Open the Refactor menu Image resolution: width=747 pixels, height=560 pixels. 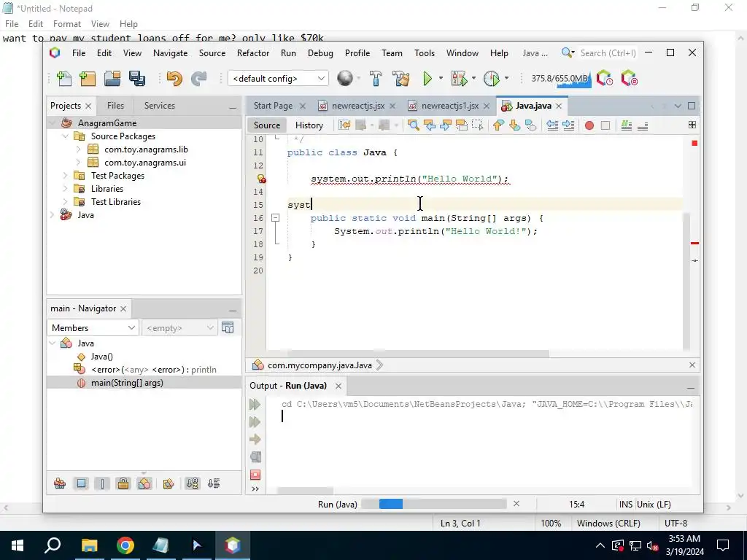[253, 52]
